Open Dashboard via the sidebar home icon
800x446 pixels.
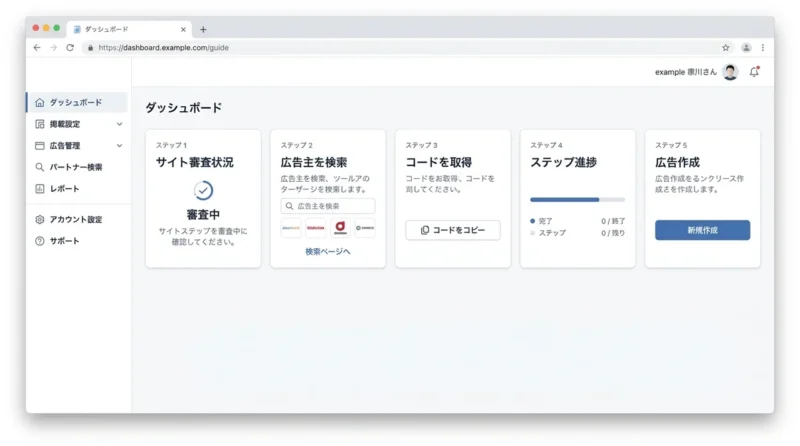tap(40, 103)
